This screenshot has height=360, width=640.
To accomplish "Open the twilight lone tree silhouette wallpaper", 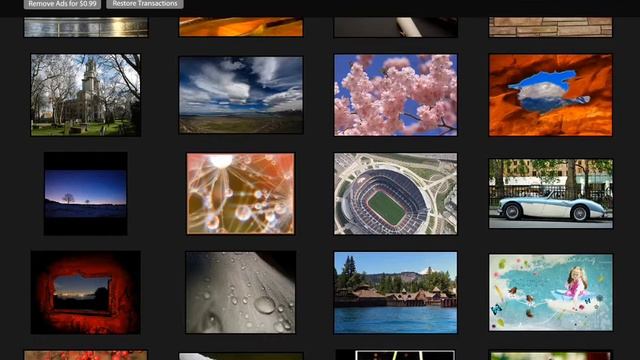I will click(86, 193).
